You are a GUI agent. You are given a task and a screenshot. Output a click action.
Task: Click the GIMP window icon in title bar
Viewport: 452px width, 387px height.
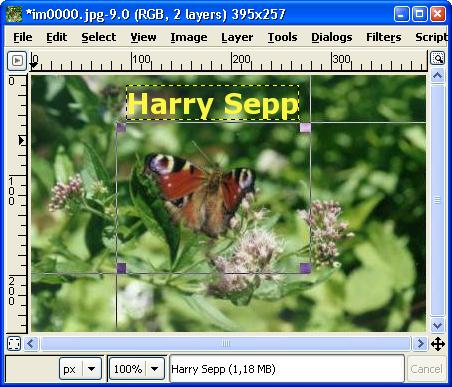tap(14, 14)
